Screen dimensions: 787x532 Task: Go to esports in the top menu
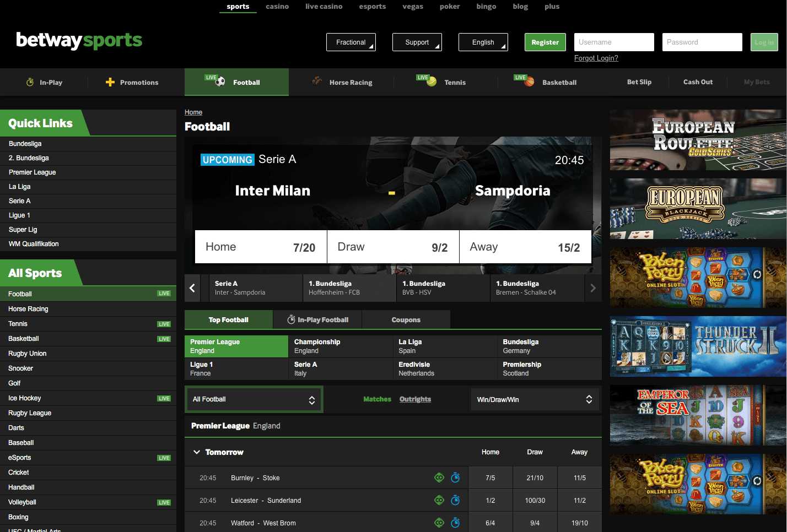coord(373,7)
